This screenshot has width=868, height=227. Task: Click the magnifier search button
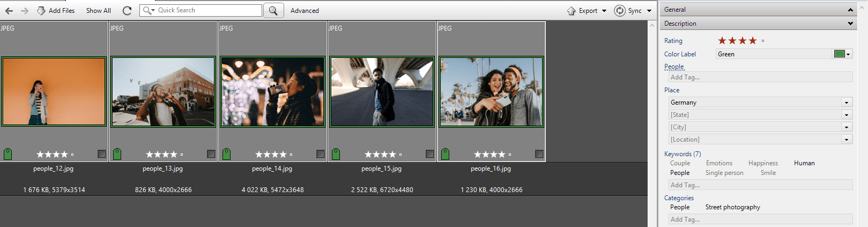(x=273, y=11)
